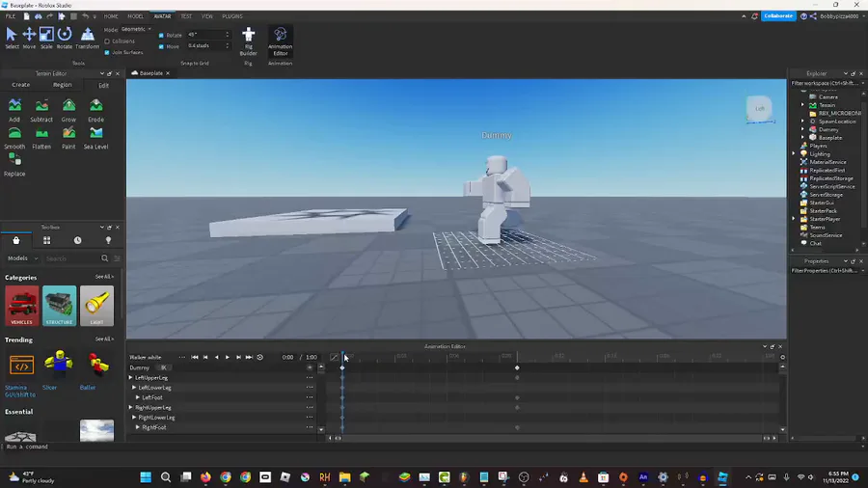Select the Add terrain tool

pyautogui.click(x=14, y=110)
